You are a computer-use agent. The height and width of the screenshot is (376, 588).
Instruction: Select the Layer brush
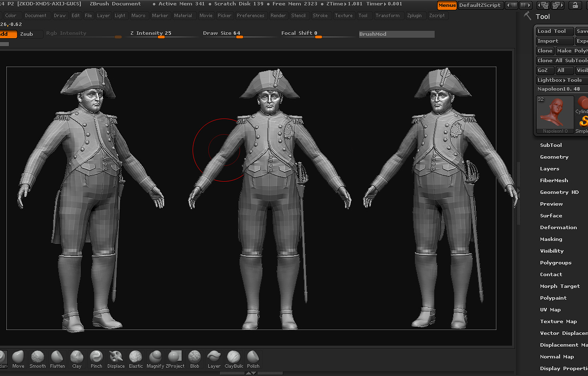click(x=214, y=360)
